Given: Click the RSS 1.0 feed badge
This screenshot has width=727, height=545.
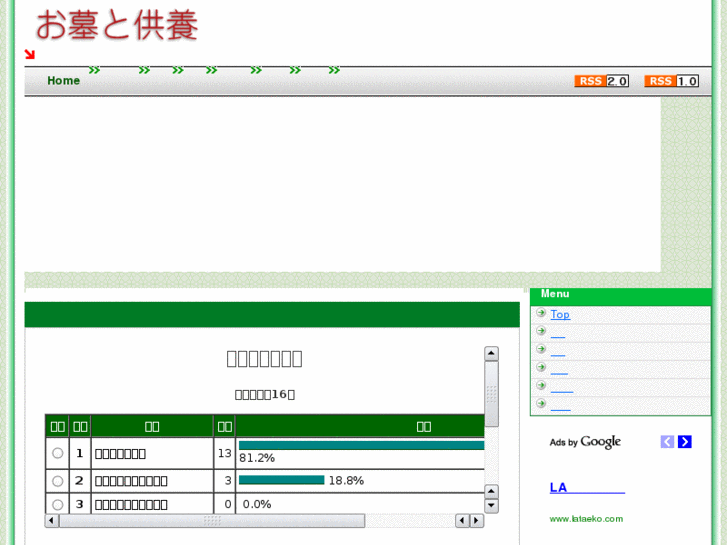Looking at the screenshot, I should [x=671, y=81].
